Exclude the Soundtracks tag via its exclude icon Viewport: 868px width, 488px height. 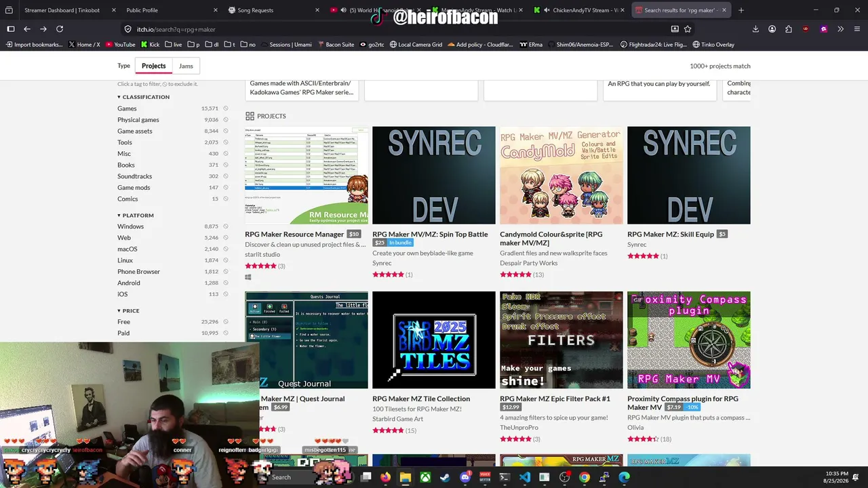226,176
